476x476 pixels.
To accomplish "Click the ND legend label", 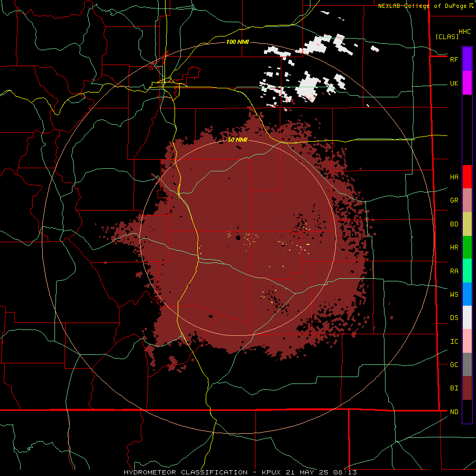I will [454, 412].
